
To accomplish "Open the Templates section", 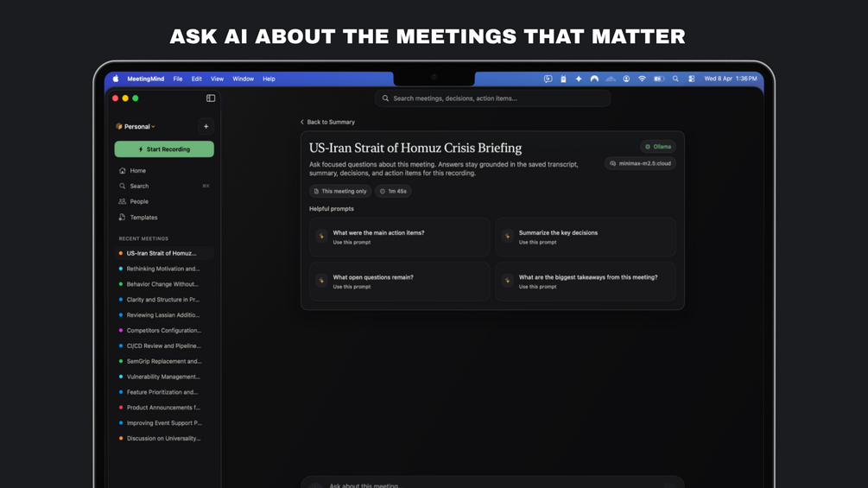I will click(x=164, y=218).
